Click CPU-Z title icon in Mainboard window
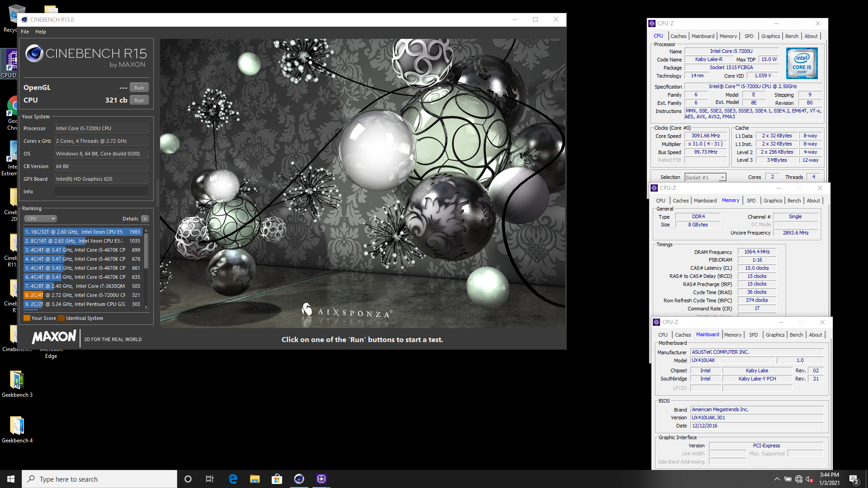 point(656,322)
